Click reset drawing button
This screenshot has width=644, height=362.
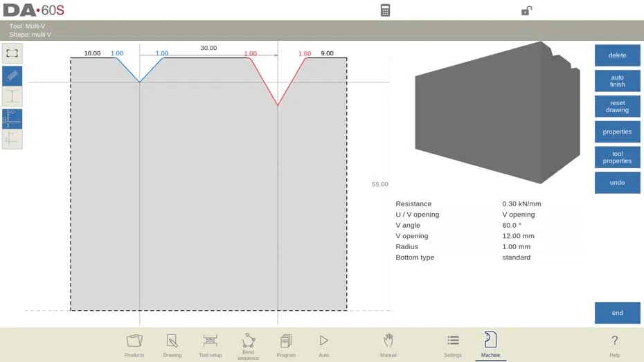point(617,107)
